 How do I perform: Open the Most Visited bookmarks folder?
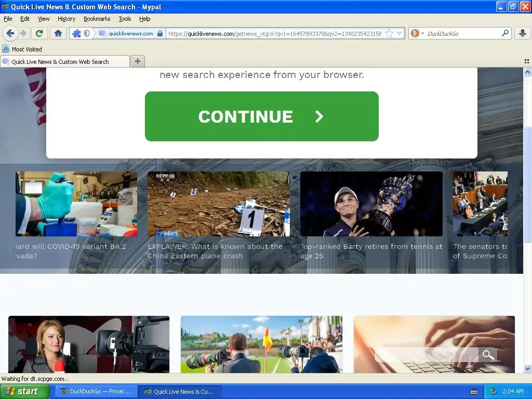(22, 49)
